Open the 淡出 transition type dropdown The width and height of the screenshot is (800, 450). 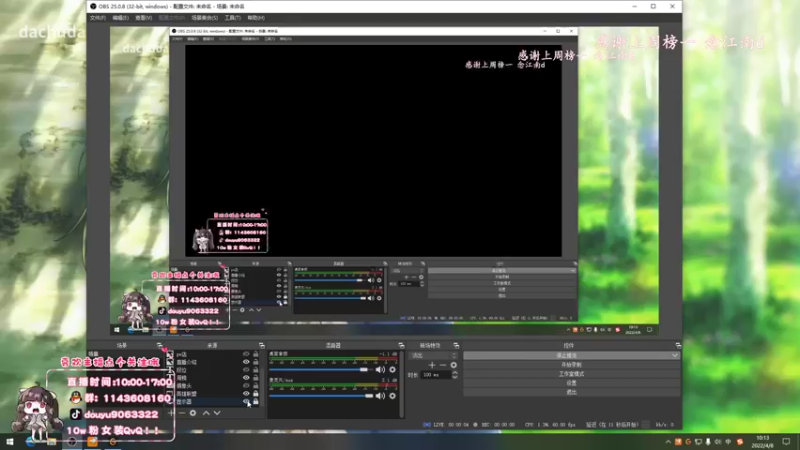pyautogui.click(x=434, y=355)
